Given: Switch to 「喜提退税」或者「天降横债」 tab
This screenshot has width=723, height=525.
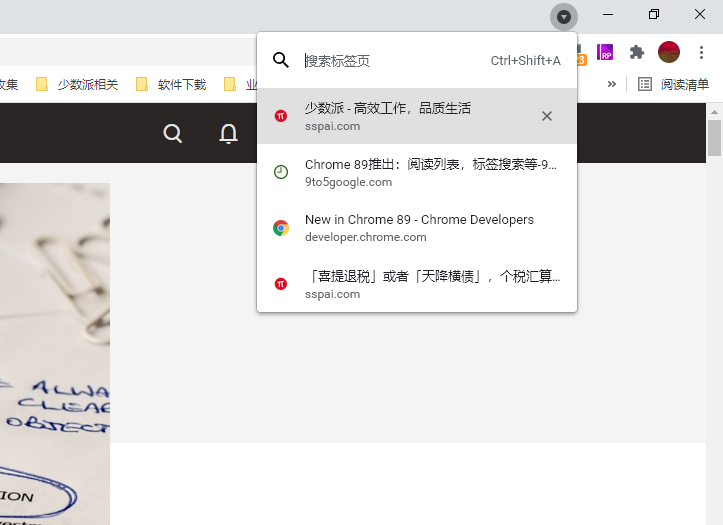Looking at the screenshot, I should pyautogui.click(x=417, y=284).
